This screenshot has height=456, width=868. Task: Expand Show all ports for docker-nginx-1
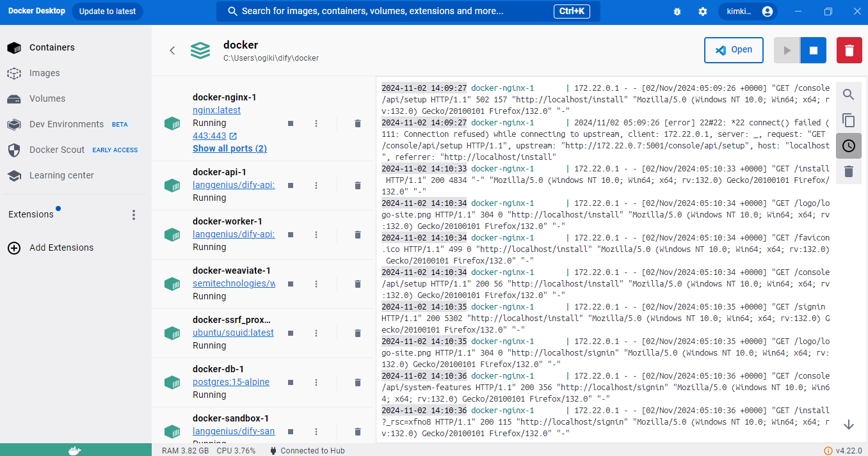(x=230, y=148)
